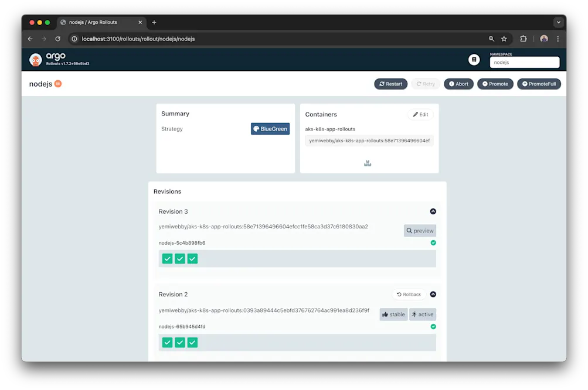The width and height of the screenshot is (588, 390).
Task: Click the BlueGreen strategy badge
Action: [270, 129]
